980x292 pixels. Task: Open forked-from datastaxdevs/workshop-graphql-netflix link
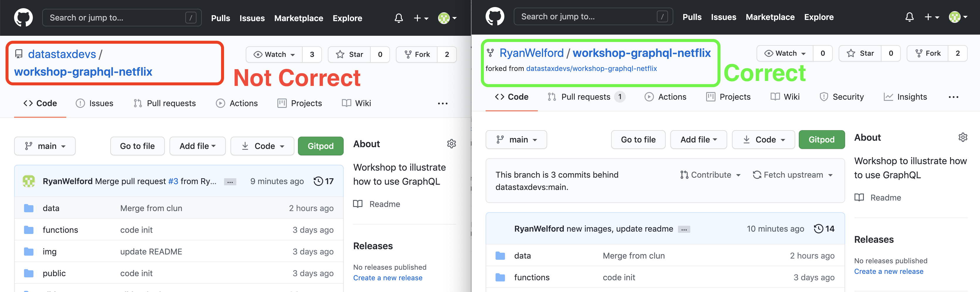pos(591,68)
